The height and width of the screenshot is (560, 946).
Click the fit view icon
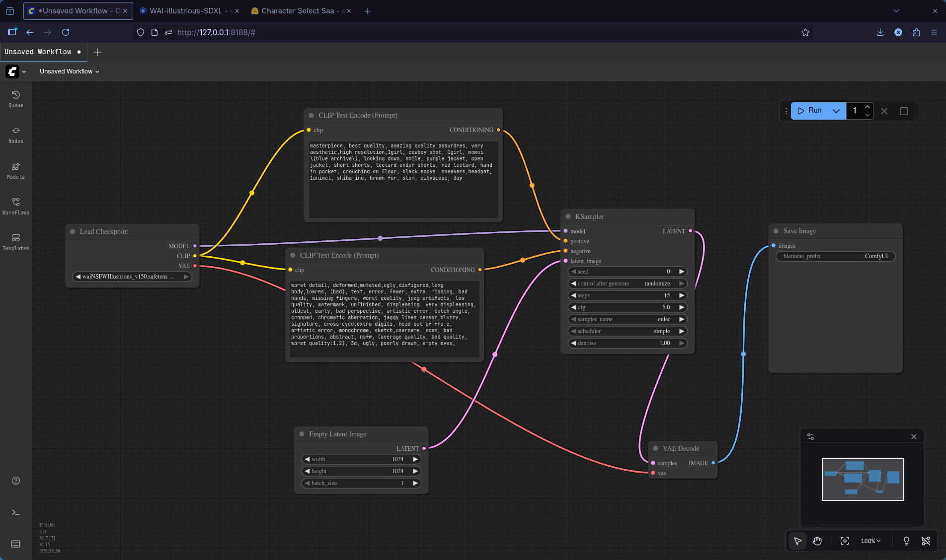pos(845,541)
